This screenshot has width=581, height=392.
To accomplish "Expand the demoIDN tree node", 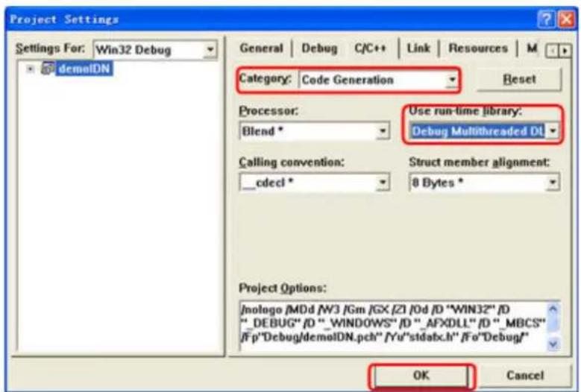I will click(x=31, y=69).
